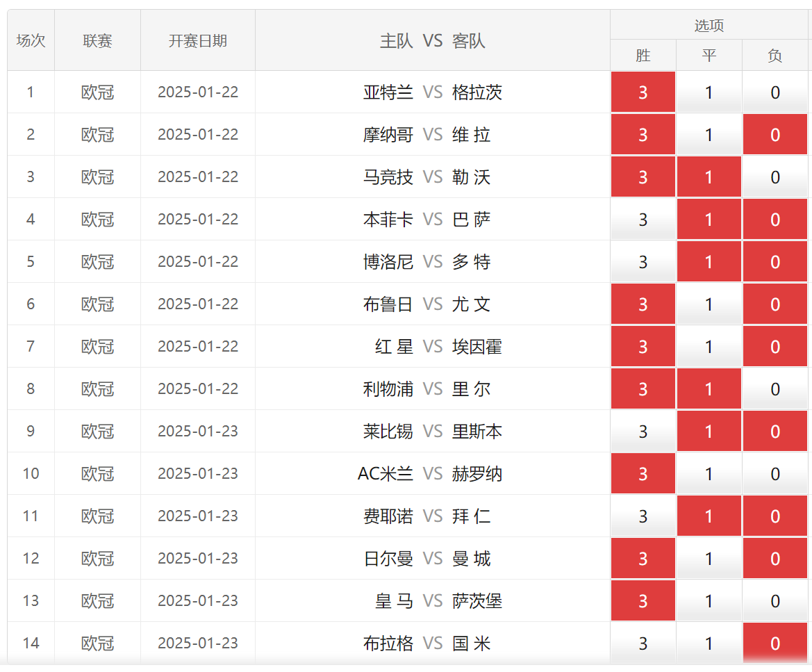Click date 2025-01-22 in row 1
The height and width of the screenshot is (672, 812).
[198, 92]
